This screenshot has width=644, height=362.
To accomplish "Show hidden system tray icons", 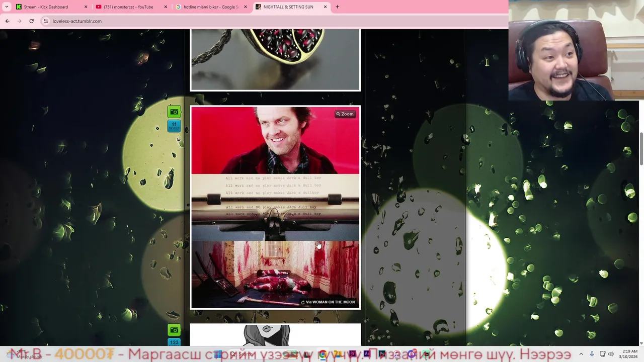I will tap(581, 354).
